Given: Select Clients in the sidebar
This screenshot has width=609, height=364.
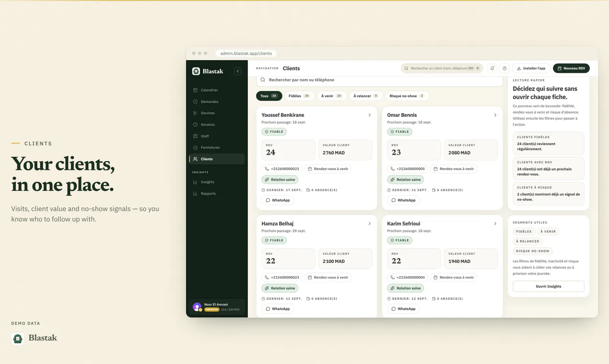Looking at the screenshot, I should 217,159.
